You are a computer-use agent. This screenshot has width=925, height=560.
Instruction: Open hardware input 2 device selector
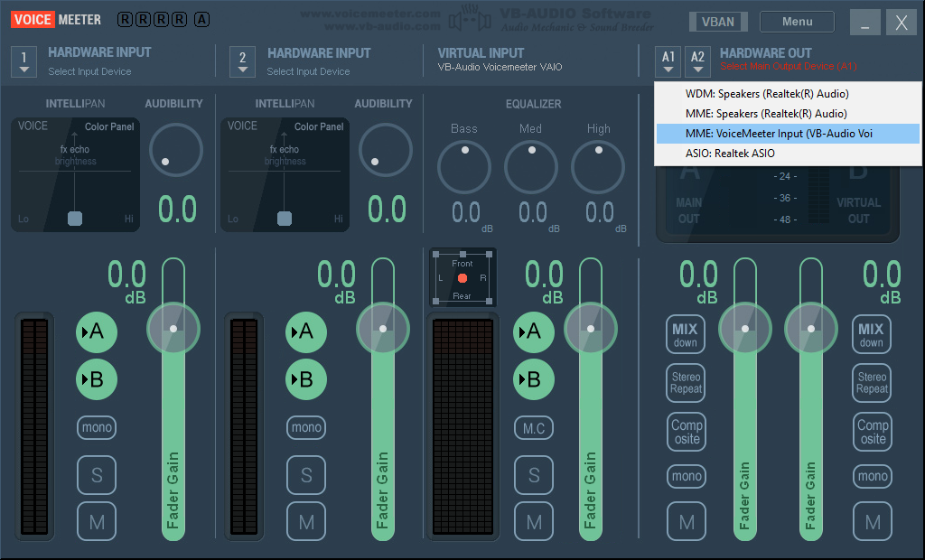tap(242, 62)
